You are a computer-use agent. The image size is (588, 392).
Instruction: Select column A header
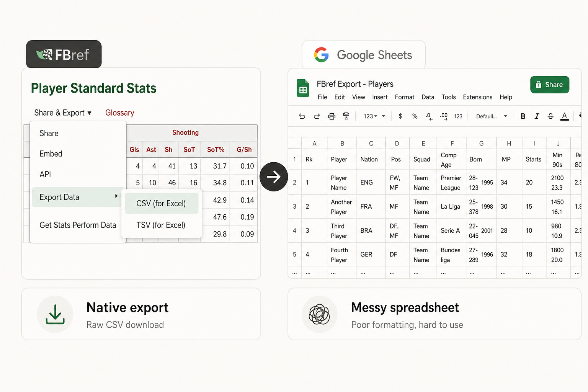click(x=314, y=143)
